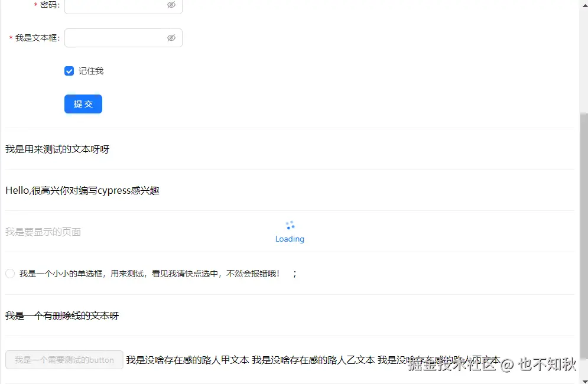This screenshot has width=588, height=384.
Task: Click the semicolon after the radio button label
Action: pyautogui.click(x=295, y=273)
